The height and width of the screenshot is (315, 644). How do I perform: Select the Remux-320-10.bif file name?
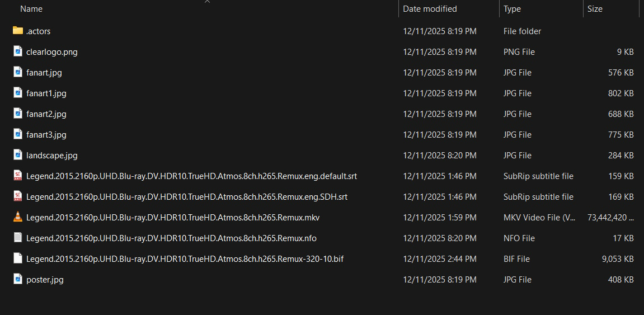(x=185, y=259)
